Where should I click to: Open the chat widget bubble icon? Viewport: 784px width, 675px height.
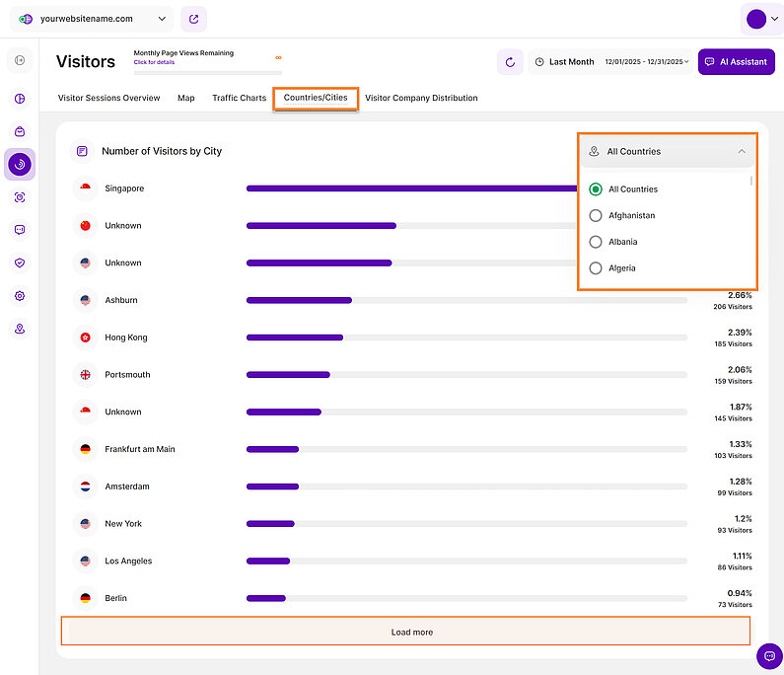pyautogui.click(x=769, y=655)
